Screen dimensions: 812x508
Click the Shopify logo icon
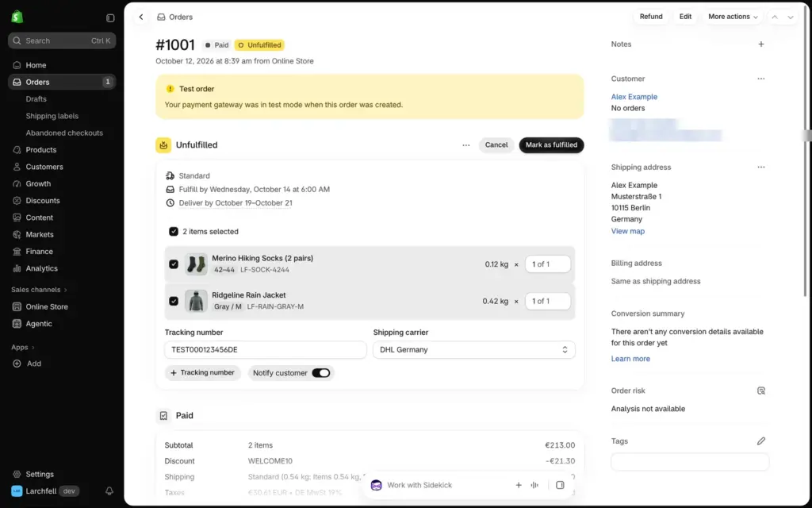pos(17,17)
